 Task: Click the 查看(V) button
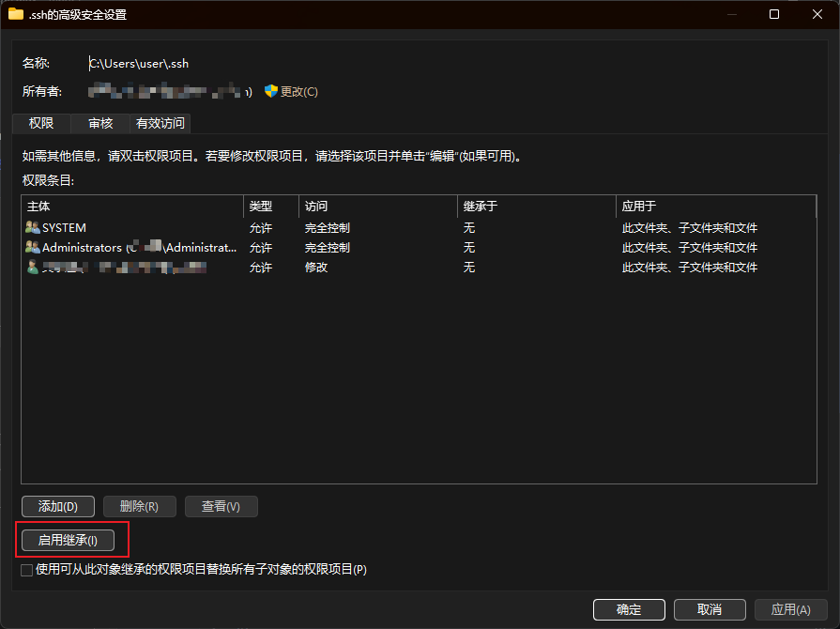221,507
